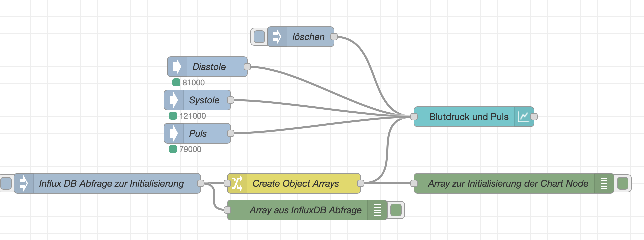Click the output port of Systole node
Viewport: 644px width, 240px height.
pos(231,100)
